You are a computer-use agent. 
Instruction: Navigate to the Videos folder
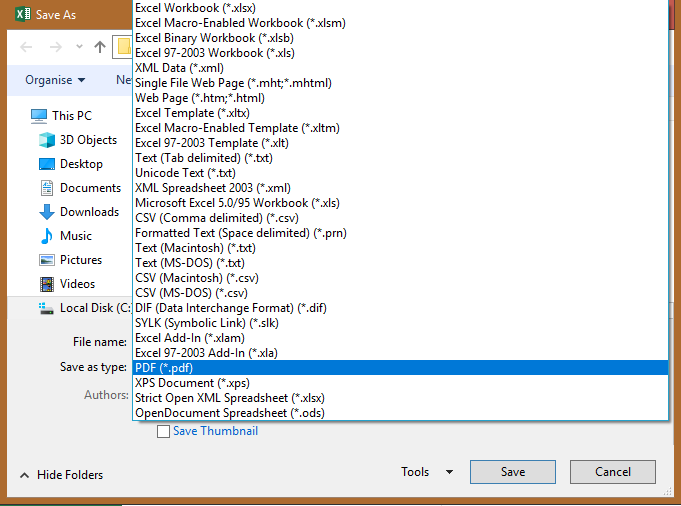(x=77, y=284)
